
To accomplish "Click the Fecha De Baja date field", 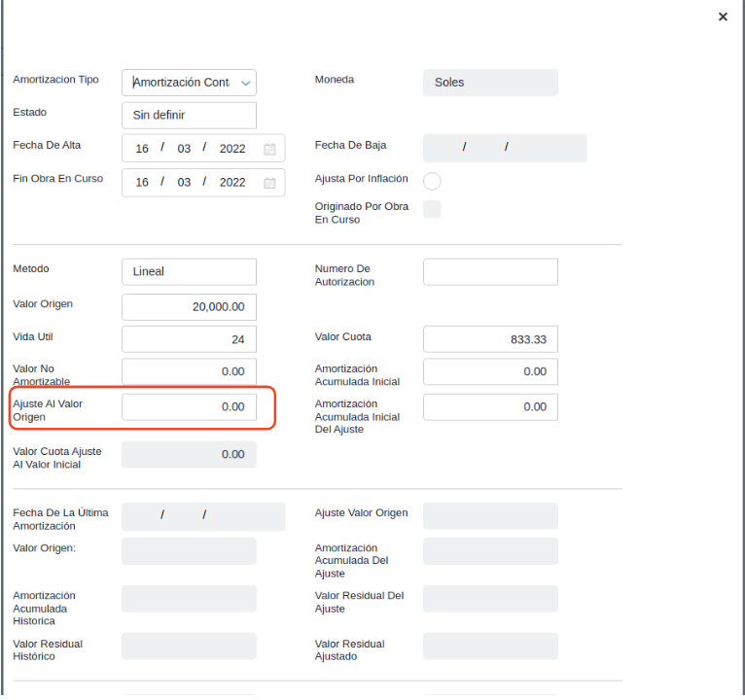I will tap(505, 148).
